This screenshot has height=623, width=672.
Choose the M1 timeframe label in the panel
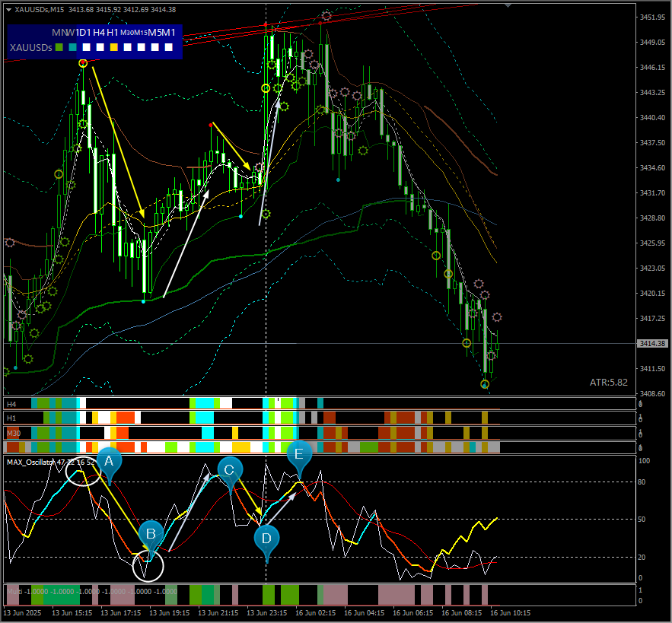(168, 33)
